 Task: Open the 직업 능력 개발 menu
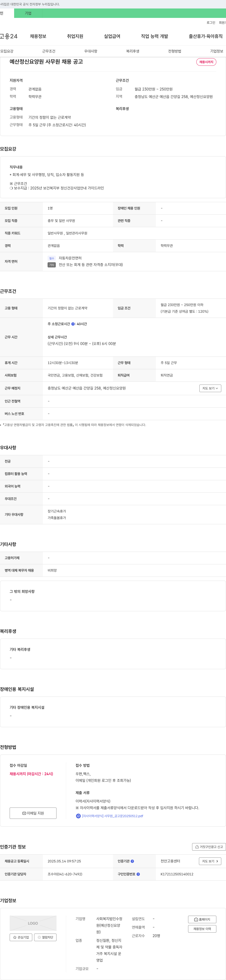click(x=154, y=36)
